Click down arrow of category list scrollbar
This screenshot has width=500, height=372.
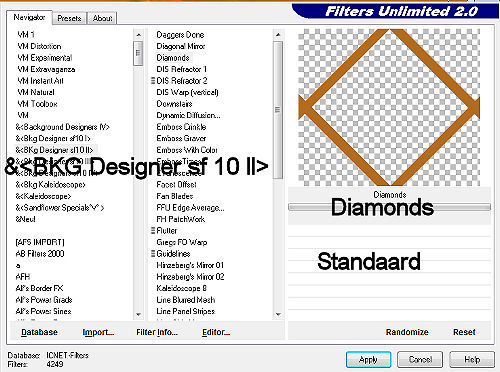pos(138,314)
